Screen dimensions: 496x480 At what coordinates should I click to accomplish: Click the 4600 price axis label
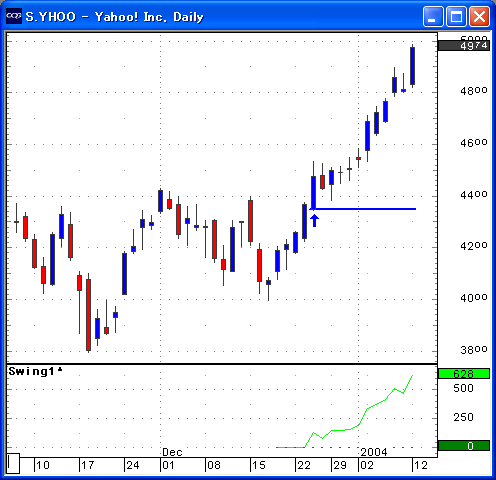click(x=474, y=143)
